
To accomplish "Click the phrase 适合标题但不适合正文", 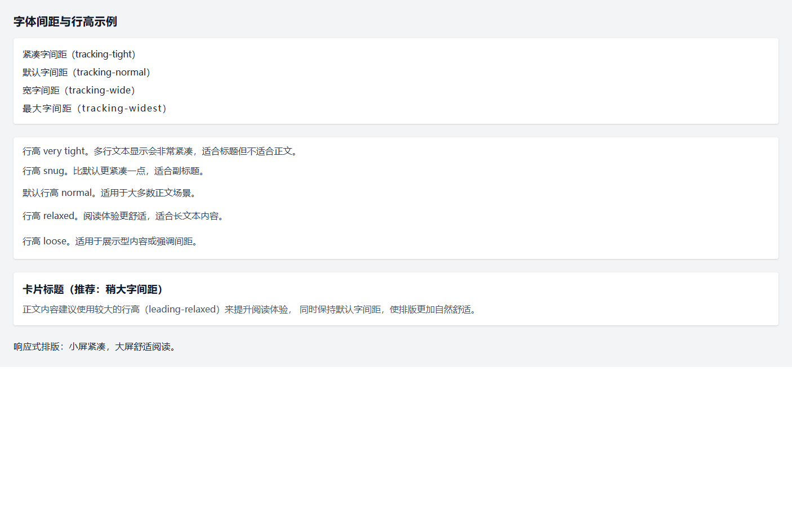I will pos(247,151).
